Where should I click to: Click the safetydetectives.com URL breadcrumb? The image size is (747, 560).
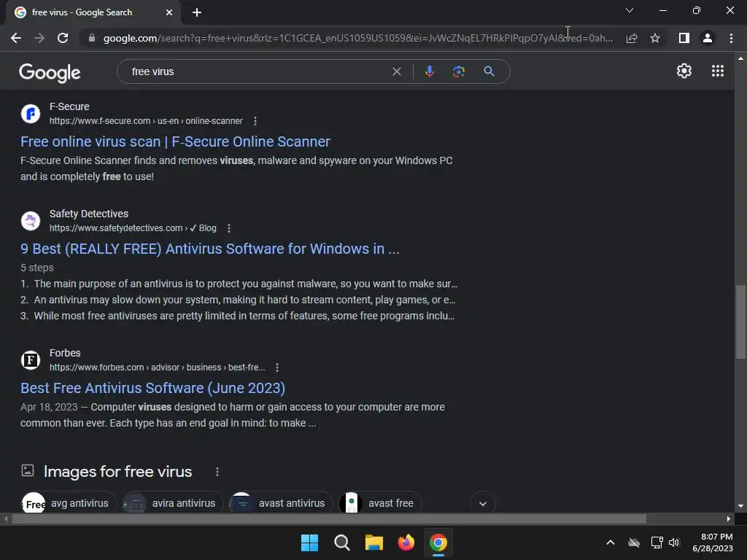tap(133, 228)
